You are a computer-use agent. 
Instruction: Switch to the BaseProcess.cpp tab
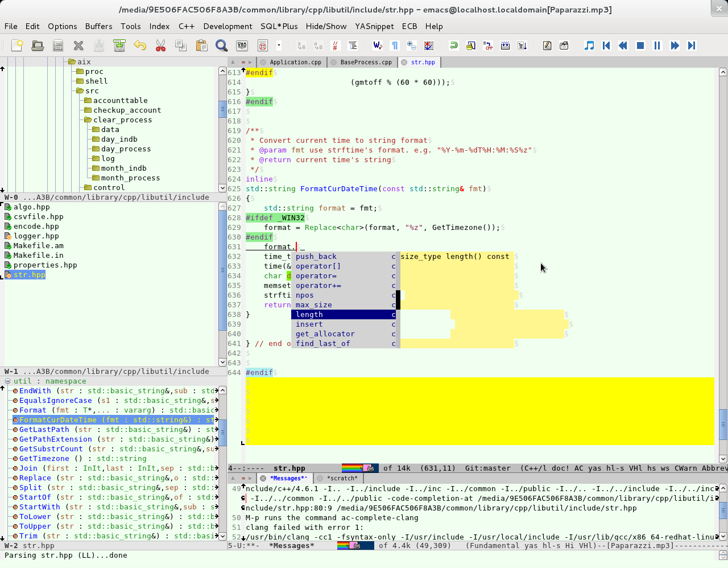[x=366, y=62]
